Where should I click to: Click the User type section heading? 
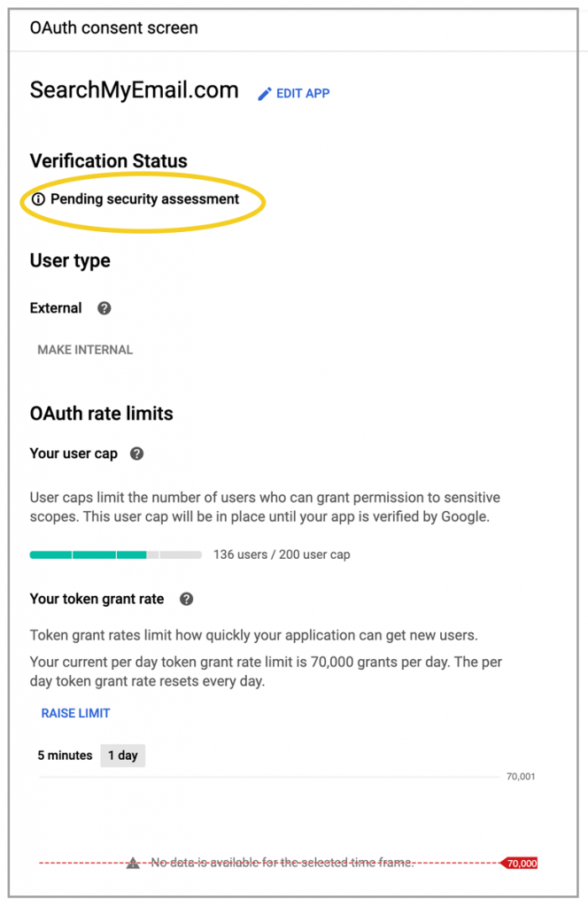click(x=70, y=260)
